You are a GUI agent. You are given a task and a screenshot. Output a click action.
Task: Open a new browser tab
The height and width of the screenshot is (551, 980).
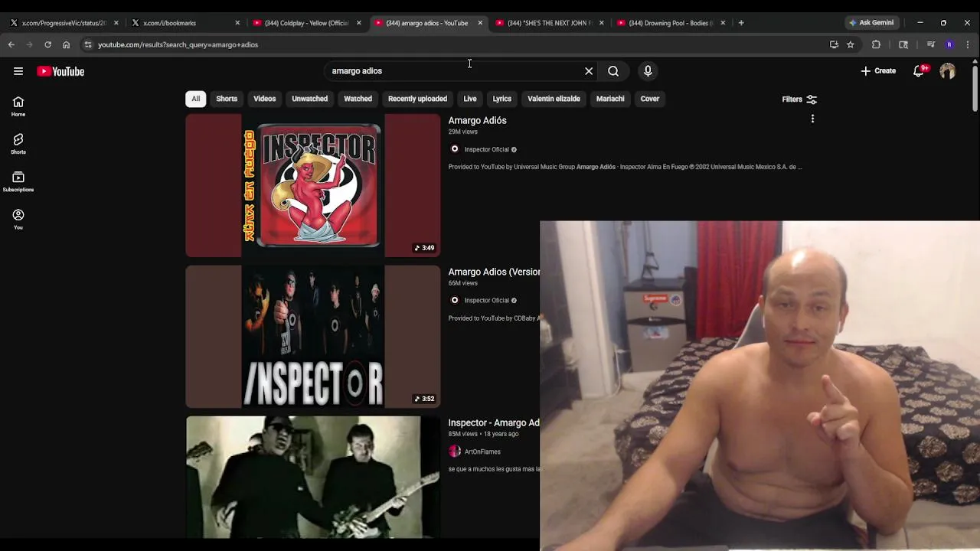[x=741, y=23]
